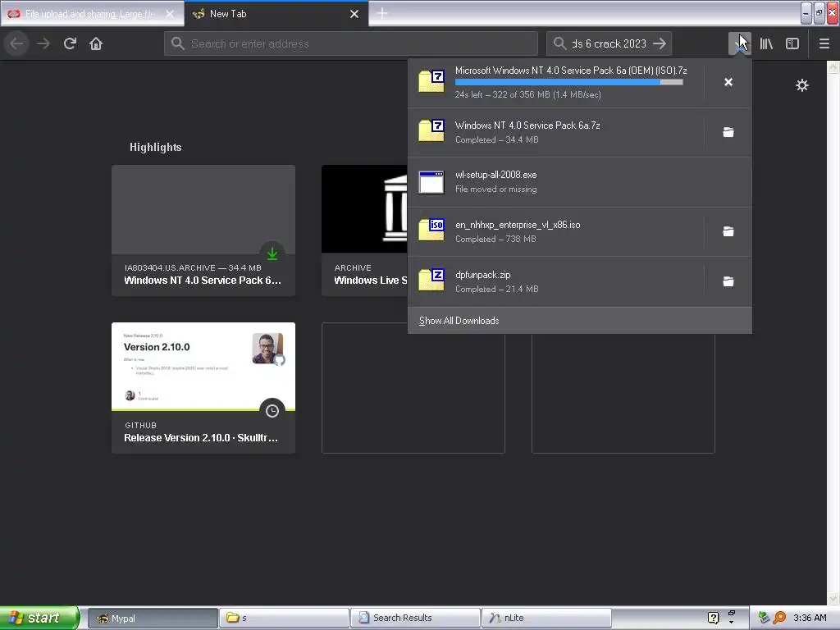Select wl-setup-all-2008.exe download entry
840x630 pixels.
pyautogui.click(x=580, y=181)
